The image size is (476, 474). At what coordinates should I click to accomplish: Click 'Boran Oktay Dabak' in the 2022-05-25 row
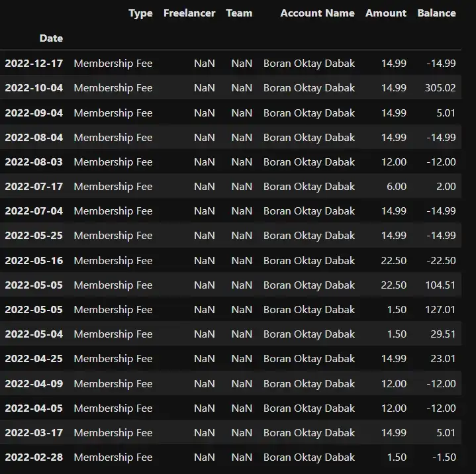point(309,235)
